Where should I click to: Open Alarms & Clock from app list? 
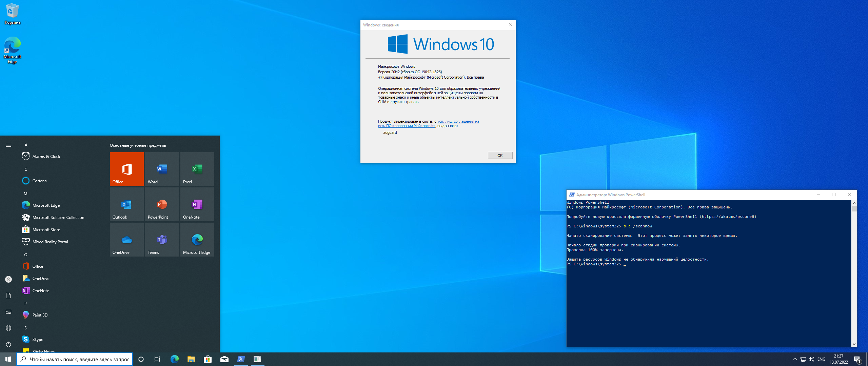[61, 156]
